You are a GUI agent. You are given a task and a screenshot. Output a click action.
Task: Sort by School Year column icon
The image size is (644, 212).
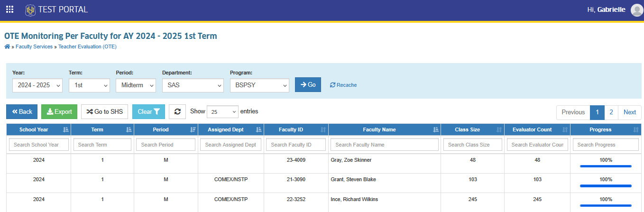pyautogui.click(x=66, y=129)
